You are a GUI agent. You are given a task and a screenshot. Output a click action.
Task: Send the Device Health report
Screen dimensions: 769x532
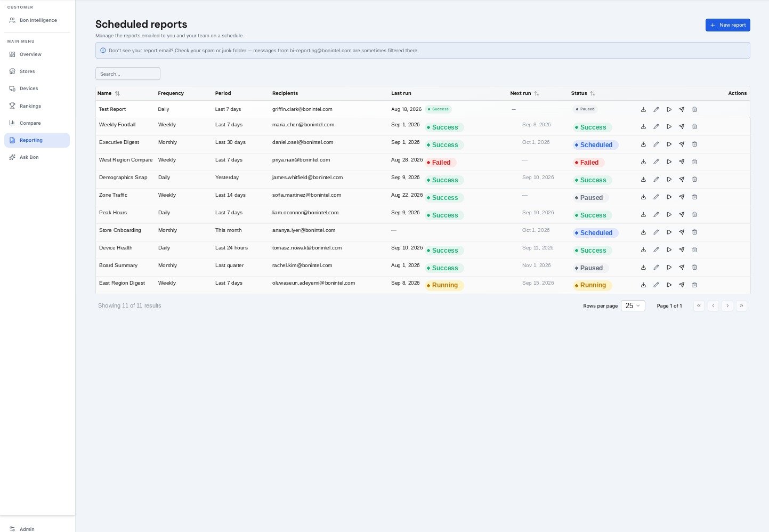[682, 250]
